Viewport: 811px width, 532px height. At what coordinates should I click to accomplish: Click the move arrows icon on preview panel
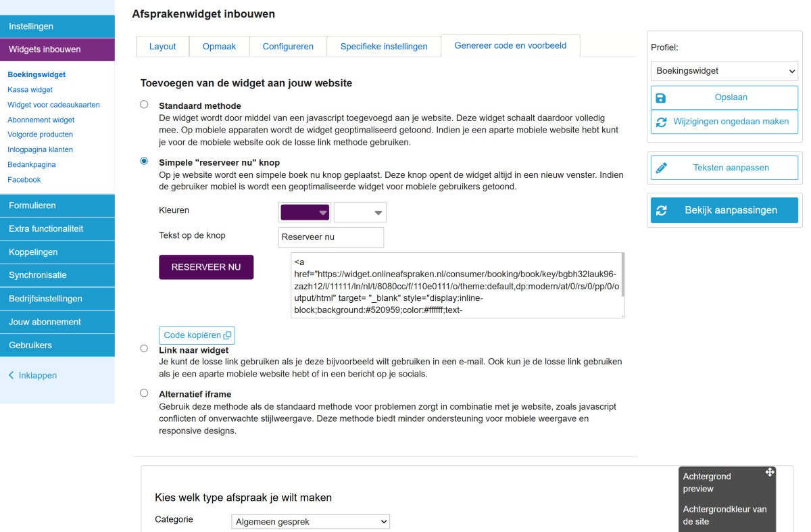770,473
